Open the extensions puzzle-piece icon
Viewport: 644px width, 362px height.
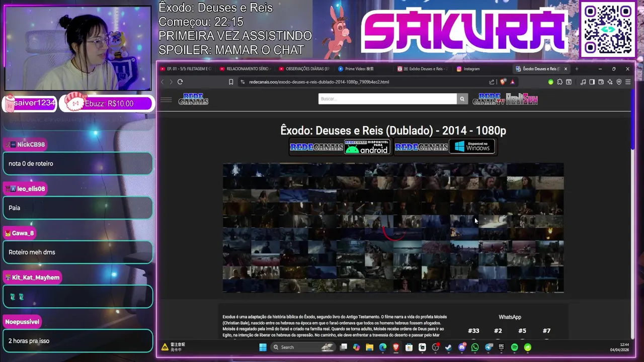[560, 82]
